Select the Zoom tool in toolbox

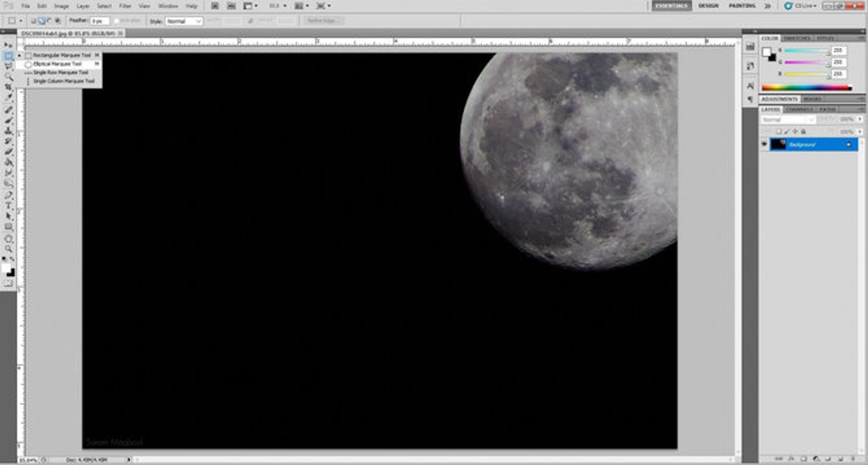pyautogui.click(x=8, y=249)
